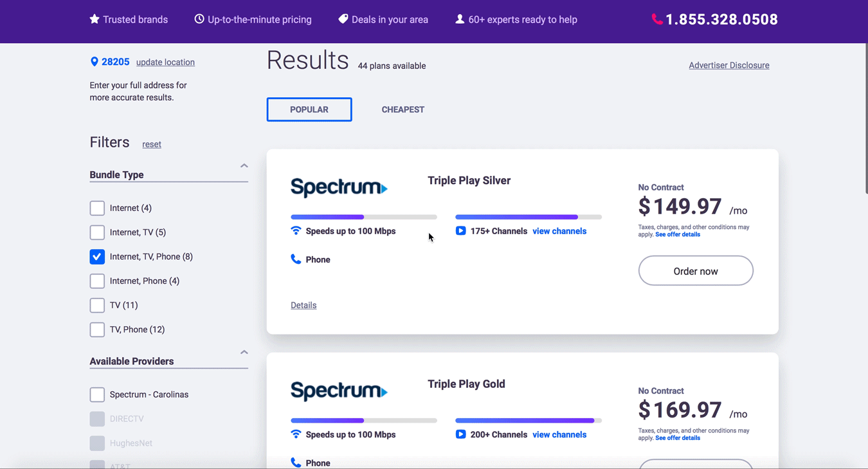This screenshot has width=868, height=469.
Task: Click the Triple Play Silver plan title
Action: click(x=469, y=181)
